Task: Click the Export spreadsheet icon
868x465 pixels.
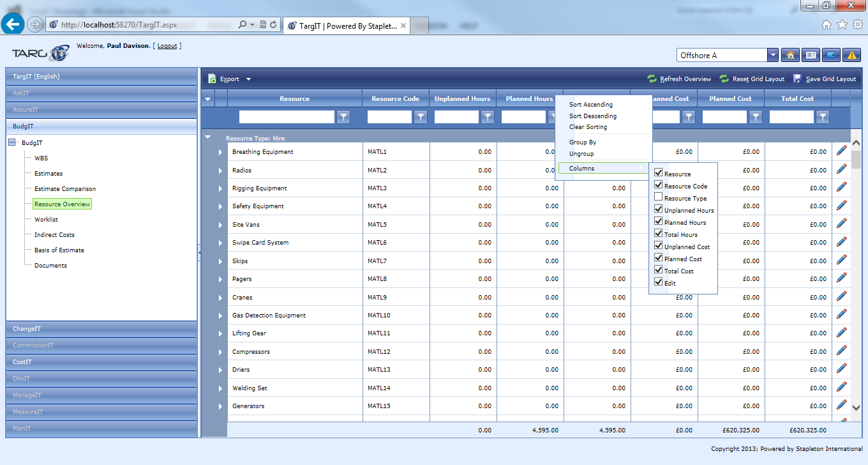Action: [x=213, y=79]
